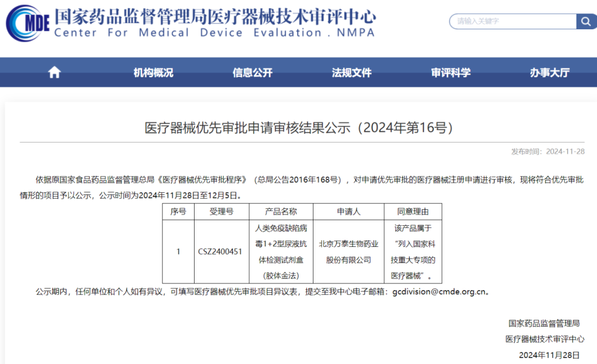Open the 信息公开 menu item

[253, 72]
